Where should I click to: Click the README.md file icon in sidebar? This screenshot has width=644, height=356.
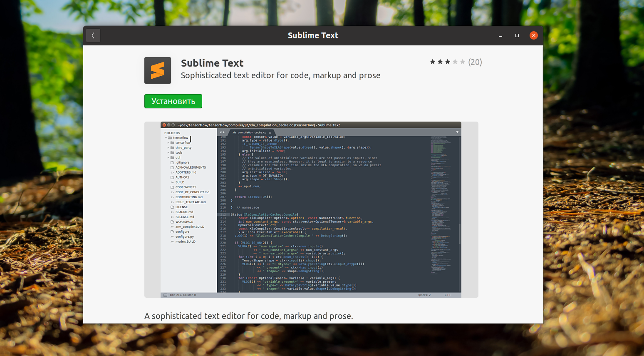pyautogui.click(x=172, y=212)
